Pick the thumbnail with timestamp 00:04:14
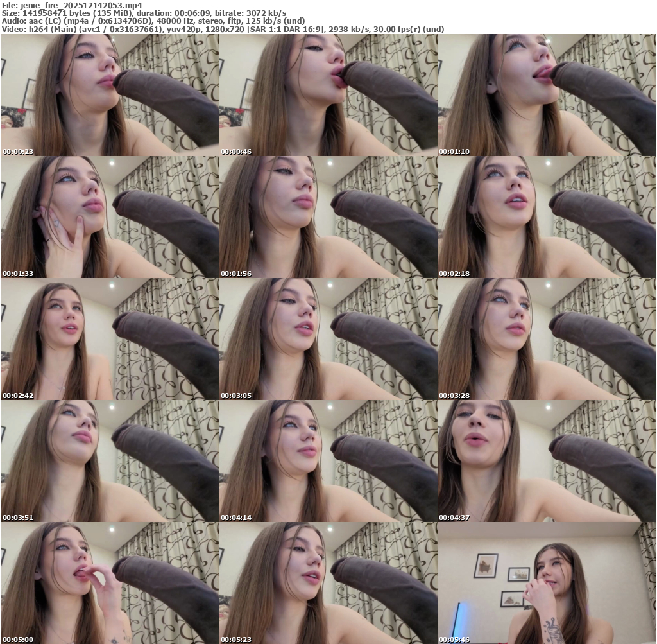657x644 pixels. point(328,461)
